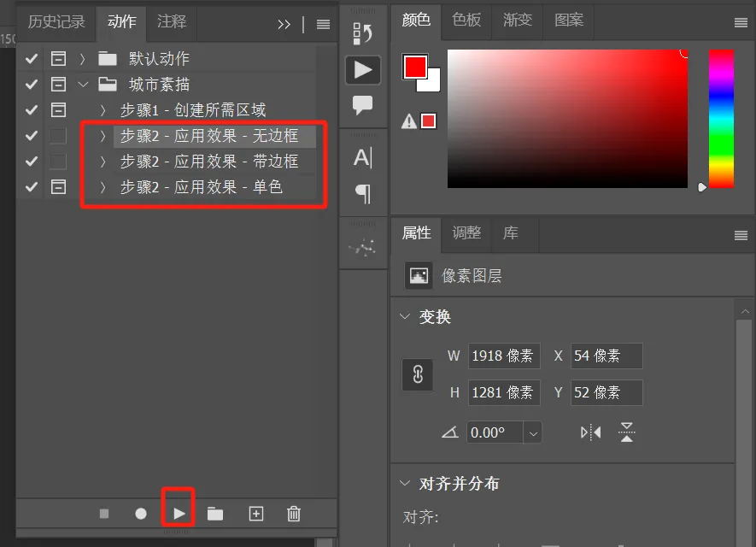The width and height of the screenshot is (756, 547).
Task: Toggle checkmark for 单色 action
Action: click(32, 186)
